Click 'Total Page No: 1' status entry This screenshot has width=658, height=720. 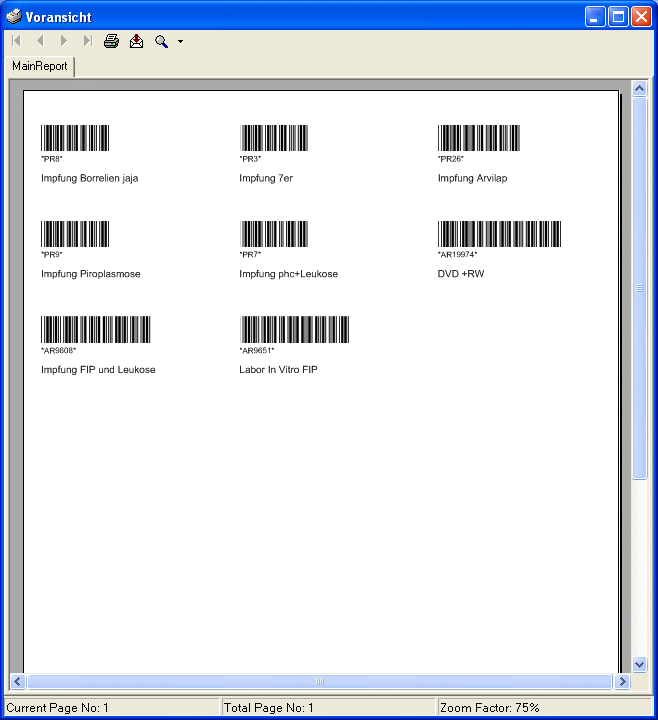[x=328, y=708]
